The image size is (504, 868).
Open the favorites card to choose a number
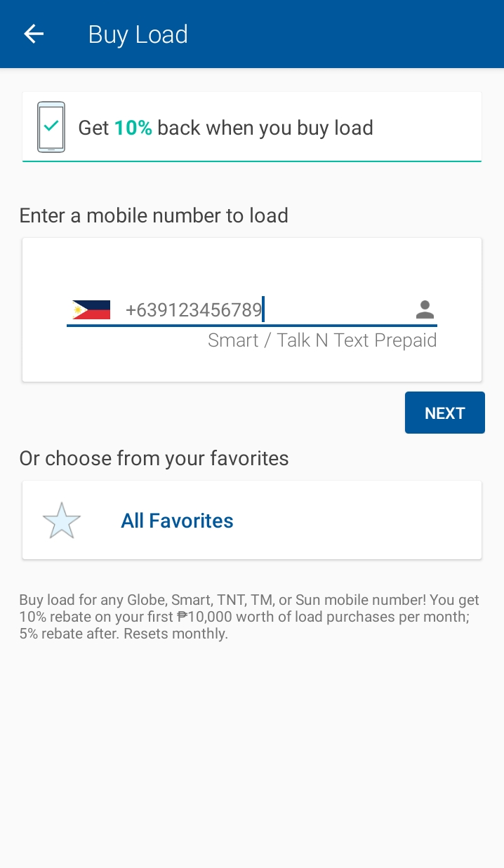click(251, 519)
